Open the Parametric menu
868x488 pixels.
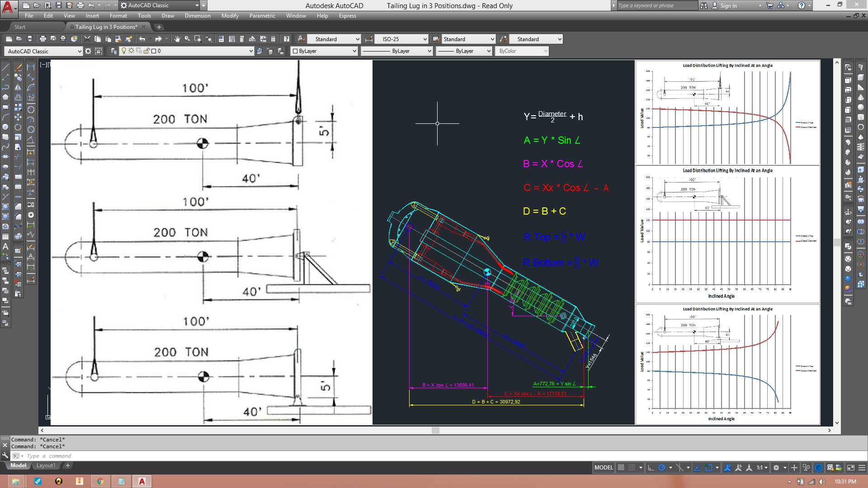262,16
